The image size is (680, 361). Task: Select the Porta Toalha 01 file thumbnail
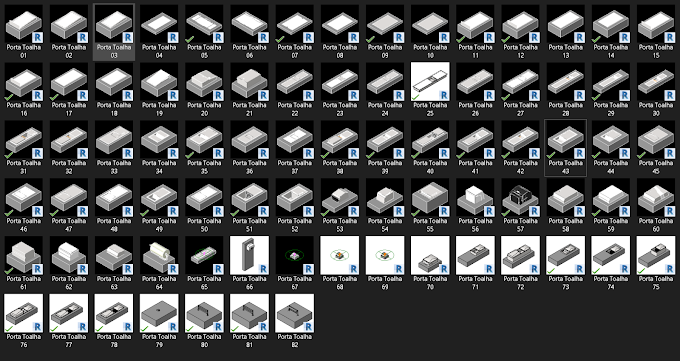pyautogui.click(x=23, y=24)
